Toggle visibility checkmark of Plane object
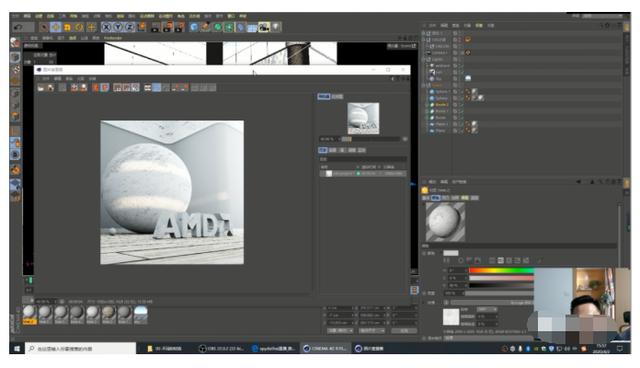Viewport: 640px width, 368px height. (462, 131)
